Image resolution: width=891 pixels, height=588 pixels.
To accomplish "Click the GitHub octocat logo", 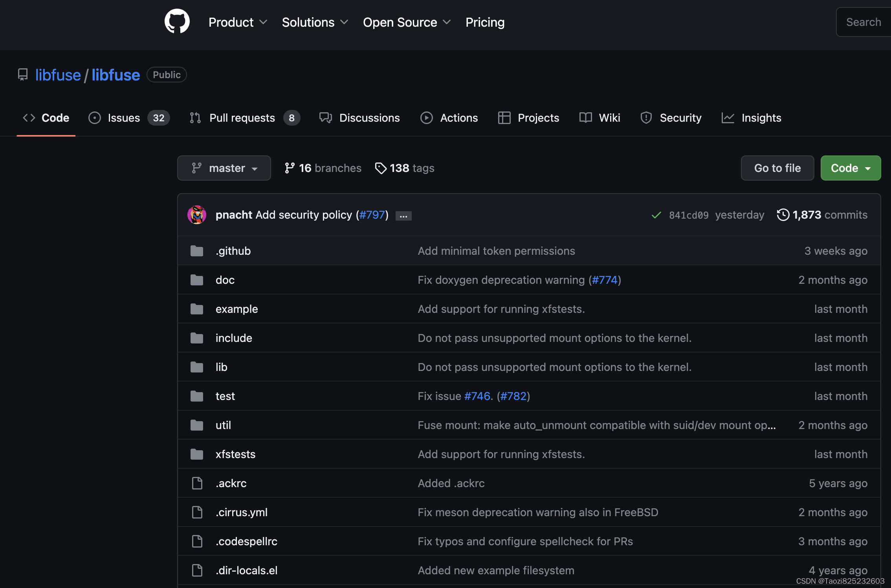I will (177, 22).
